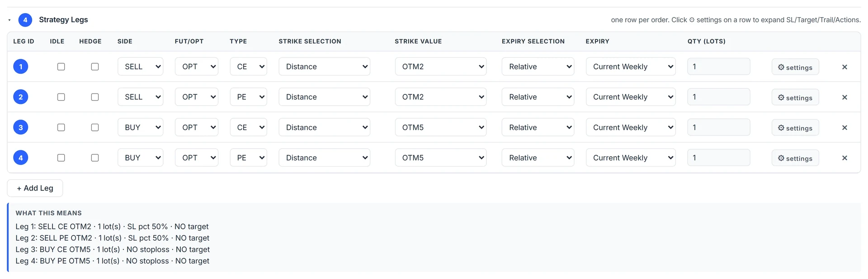Open FUT/OPT dropdown for leg 3
The image size is (868, 279).
197,127
